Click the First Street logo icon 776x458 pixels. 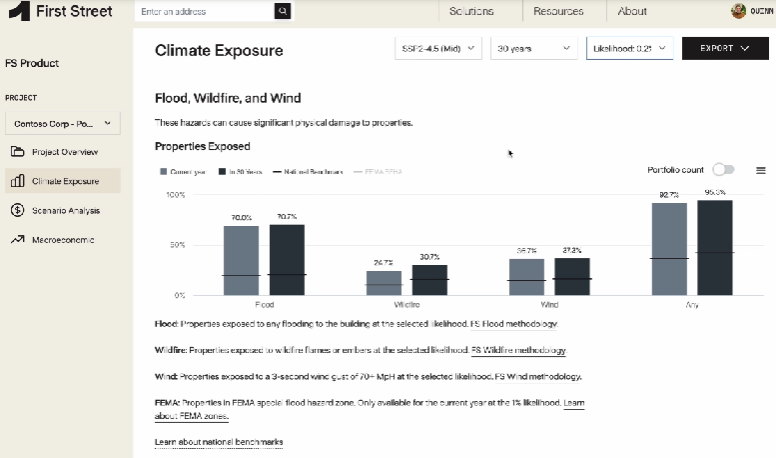coord(17,12)
